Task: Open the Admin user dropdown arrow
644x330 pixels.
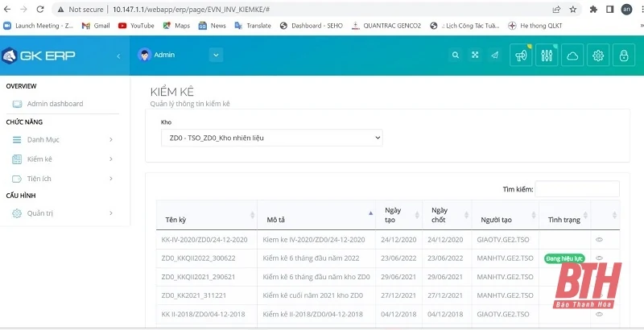Action: click(x=216, y=55)
